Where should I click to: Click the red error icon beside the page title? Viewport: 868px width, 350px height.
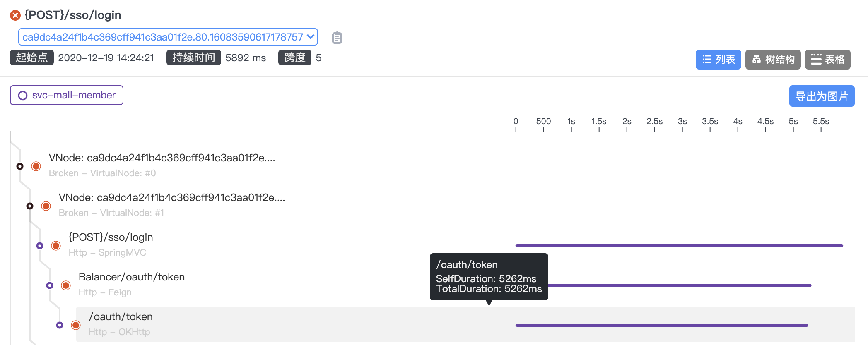(x=15, y=15)
